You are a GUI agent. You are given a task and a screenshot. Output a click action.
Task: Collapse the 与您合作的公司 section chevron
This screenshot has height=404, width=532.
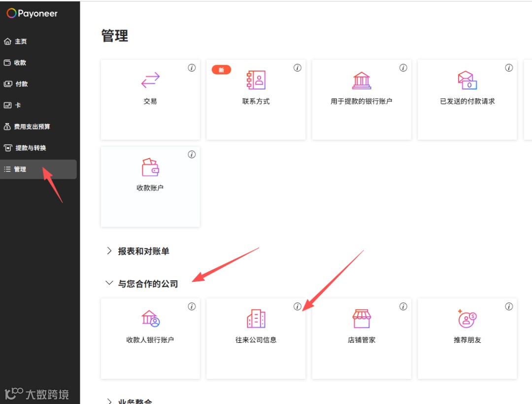point(109,283)
